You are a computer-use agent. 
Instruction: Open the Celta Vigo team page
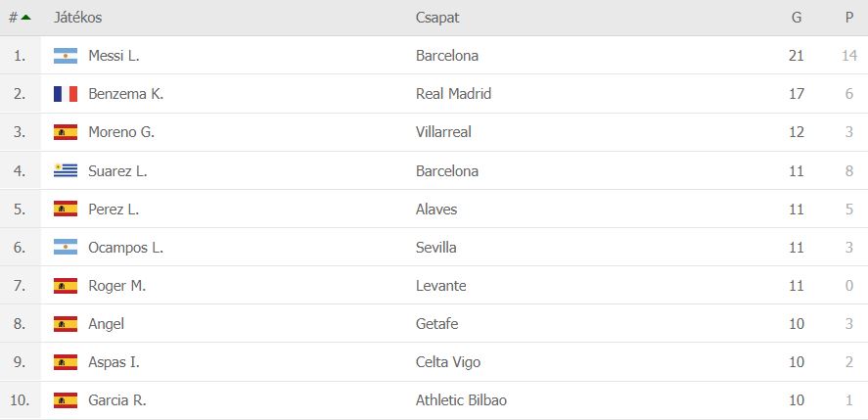(448, 362)
